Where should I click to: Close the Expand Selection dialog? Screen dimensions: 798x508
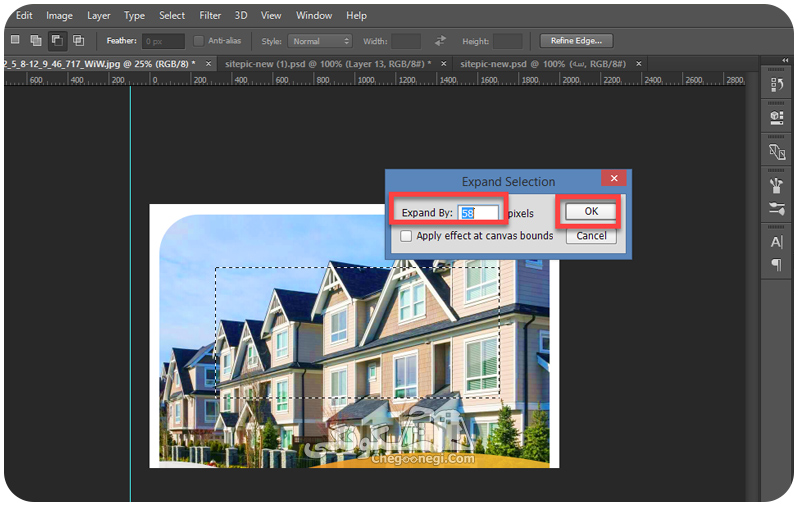614,178
